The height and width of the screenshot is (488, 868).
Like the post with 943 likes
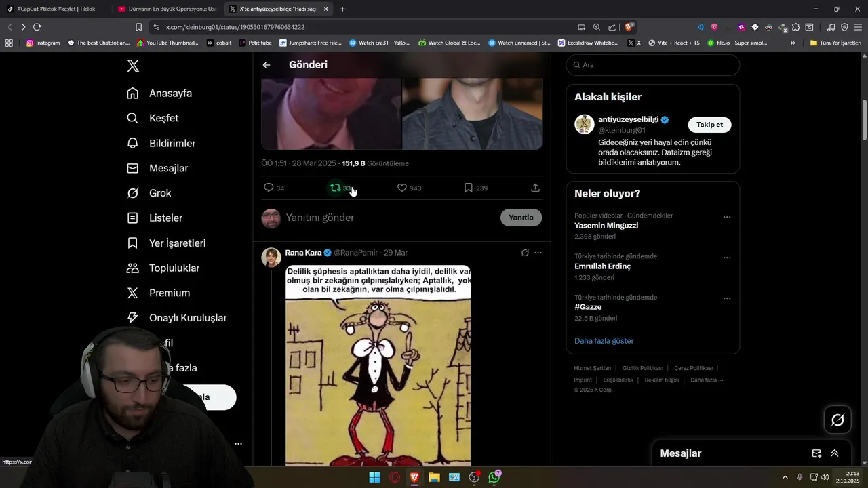click(x=402, y=188)
